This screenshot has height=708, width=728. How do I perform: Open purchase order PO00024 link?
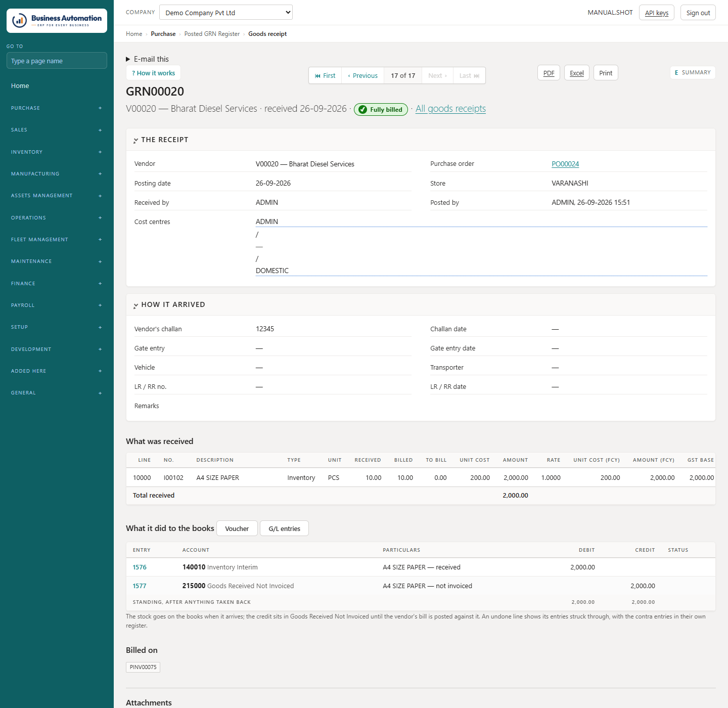pos(565,164)
